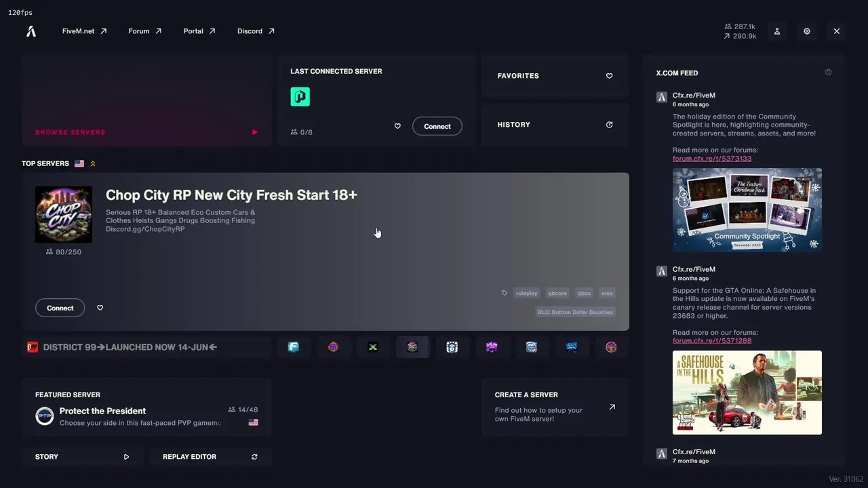This screenshot has width=868, height=488.
Task: Open the History panel
Action: click(555, 125)
